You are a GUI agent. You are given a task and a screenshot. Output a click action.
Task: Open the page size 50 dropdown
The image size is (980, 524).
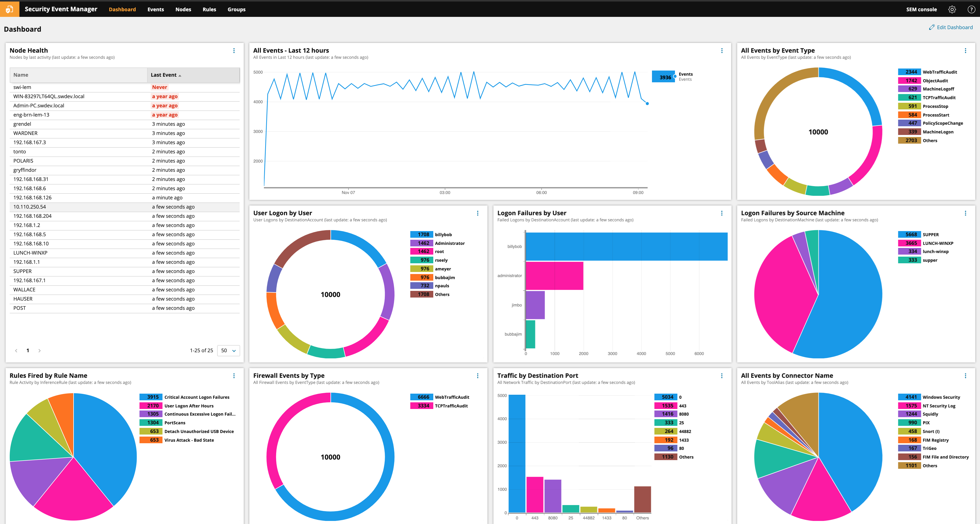click(228, 350)
